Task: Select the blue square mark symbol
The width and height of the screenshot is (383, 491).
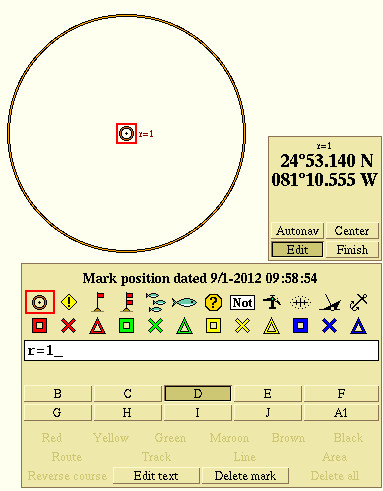Action: (300, 326)
